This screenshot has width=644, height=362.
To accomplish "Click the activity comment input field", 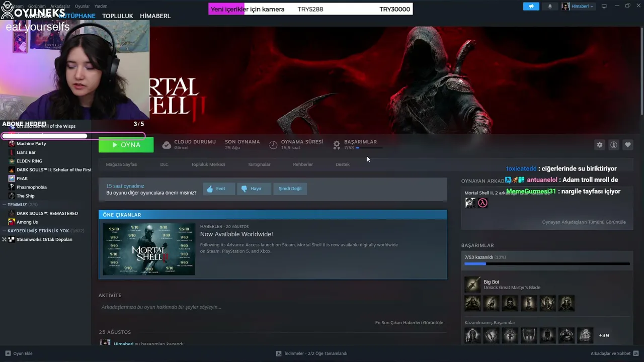I will [273, 307].
